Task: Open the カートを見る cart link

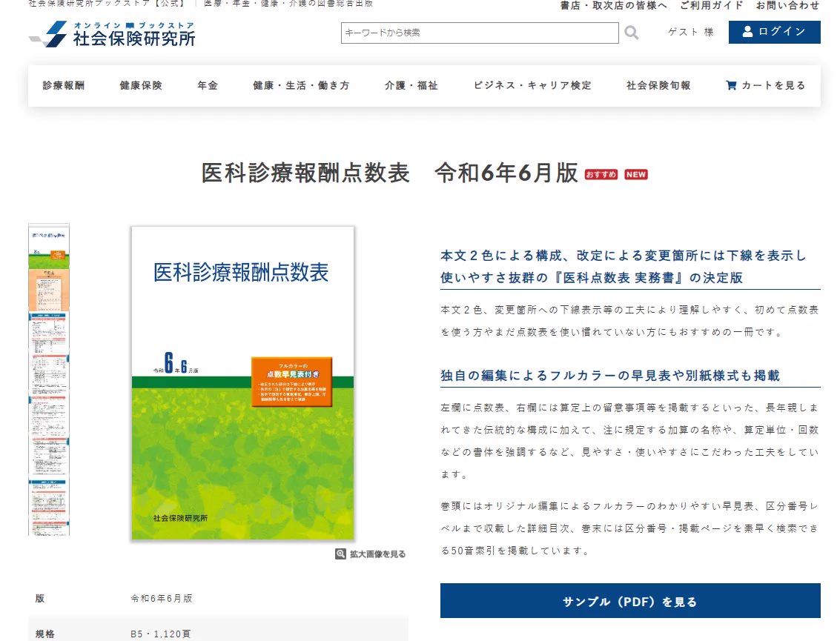Action: pyautogui.click(x=766, y=86)
